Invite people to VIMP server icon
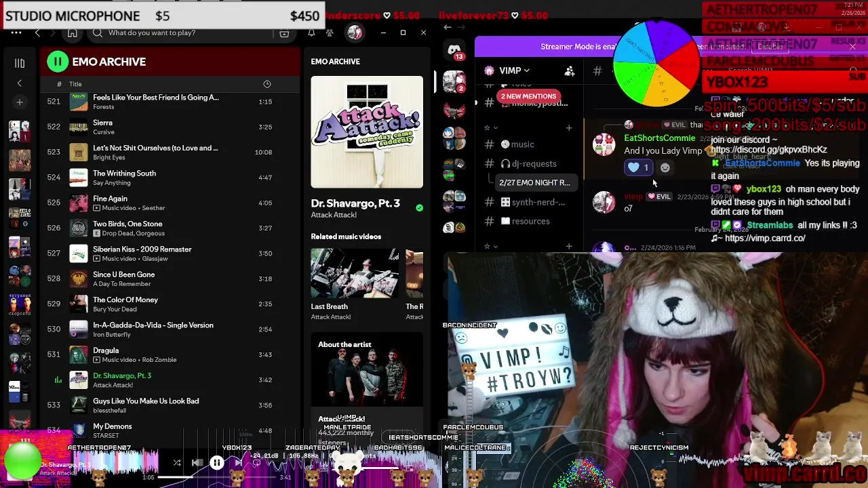 [x=570, y=70]
